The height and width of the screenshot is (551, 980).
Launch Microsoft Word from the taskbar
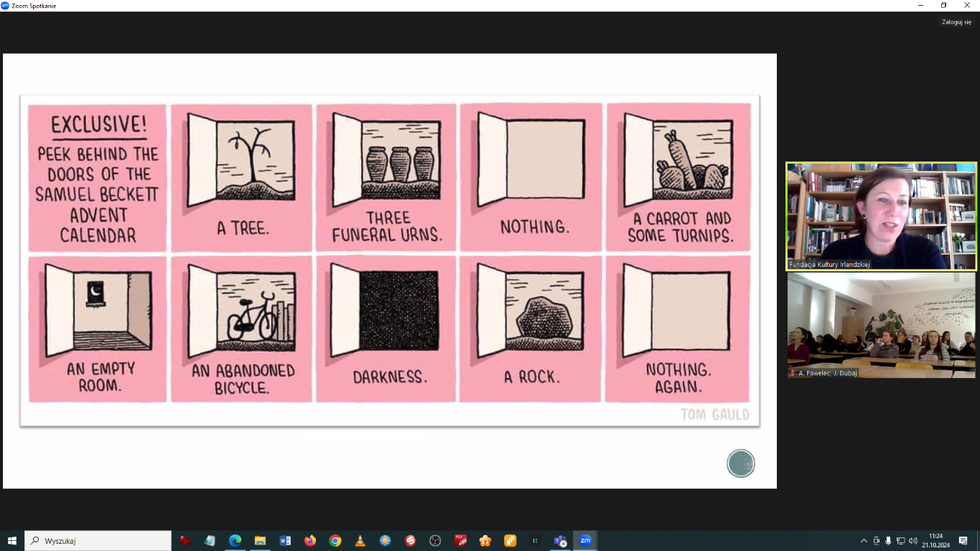coord(285,540)
